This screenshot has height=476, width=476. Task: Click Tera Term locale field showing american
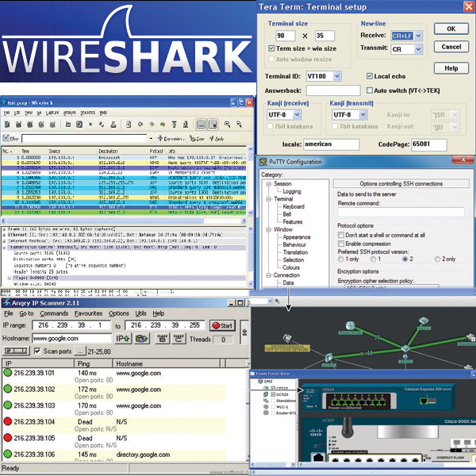[332, 144]
